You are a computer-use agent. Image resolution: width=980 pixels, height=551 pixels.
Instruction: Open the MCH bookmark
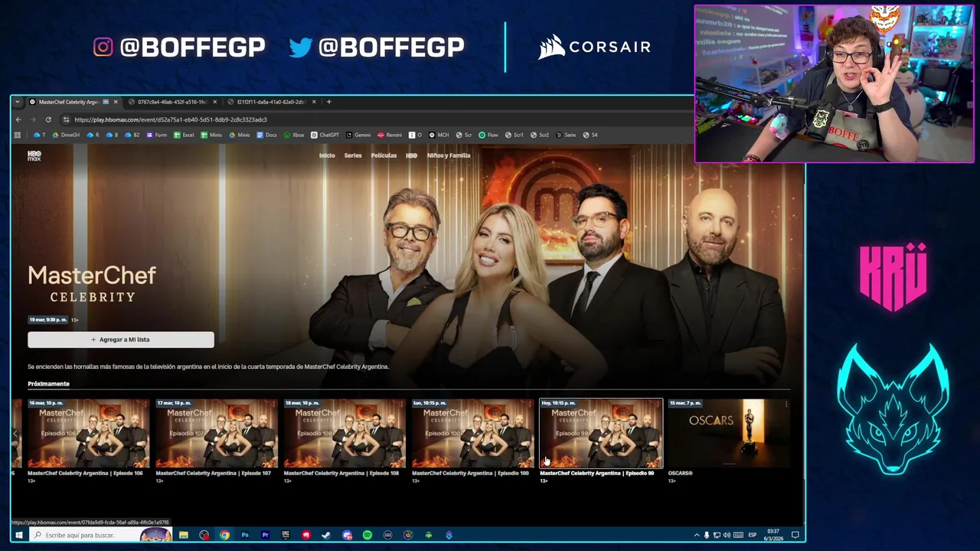click(x=439, y=135)
